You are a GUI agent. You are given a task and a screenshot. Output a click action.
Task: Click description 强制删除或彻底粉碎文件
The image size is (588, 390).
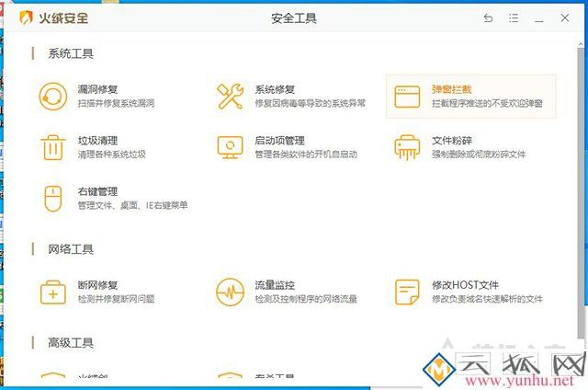click(x=479, y=155)
